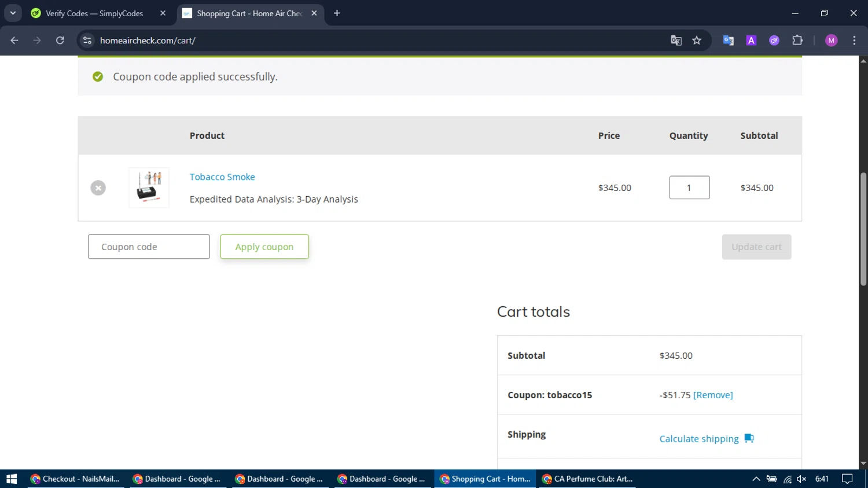Image resolution: width=868 pixels, height=488 pixels.
Task: Update the cart contents
Action: coord(756,247)
